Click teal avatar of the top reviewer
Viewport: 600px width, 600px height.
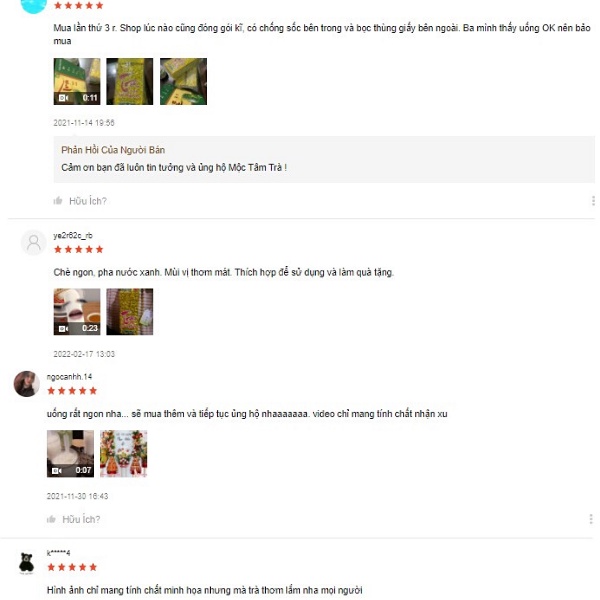34,6
